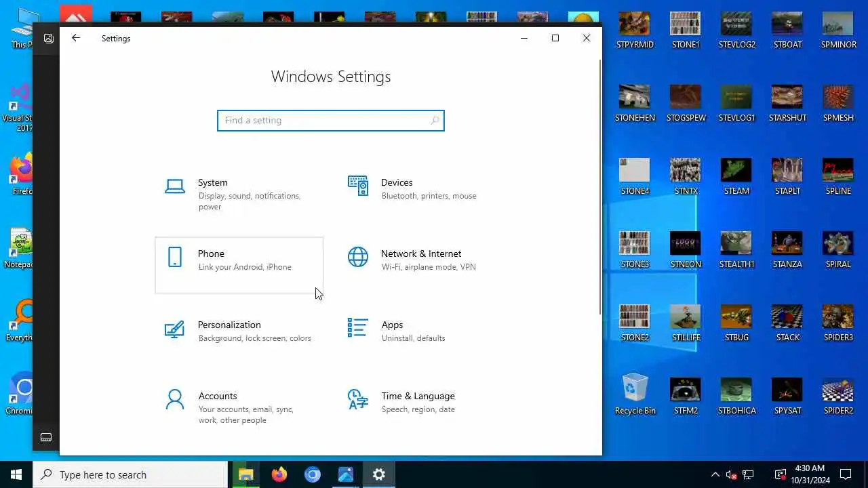
Task: Select the STARSHUT desktop icon
Action: tap(787, 104)
